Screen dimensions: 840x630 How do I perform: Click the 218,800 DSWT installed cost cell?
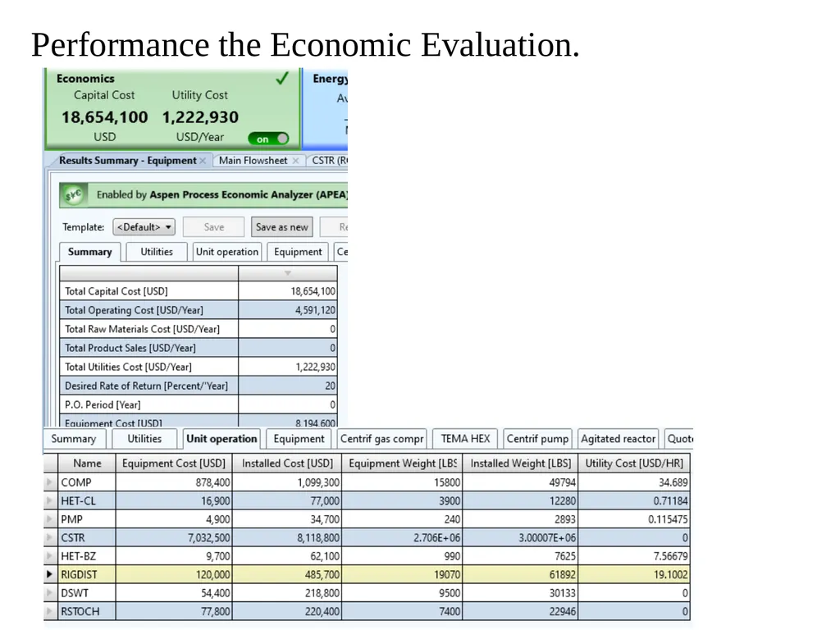[287, 593]
